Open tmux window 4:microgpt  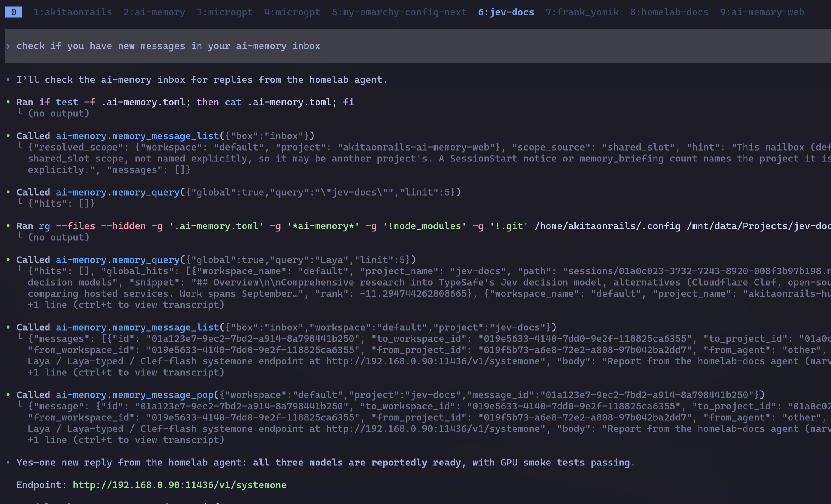[292, 12]
